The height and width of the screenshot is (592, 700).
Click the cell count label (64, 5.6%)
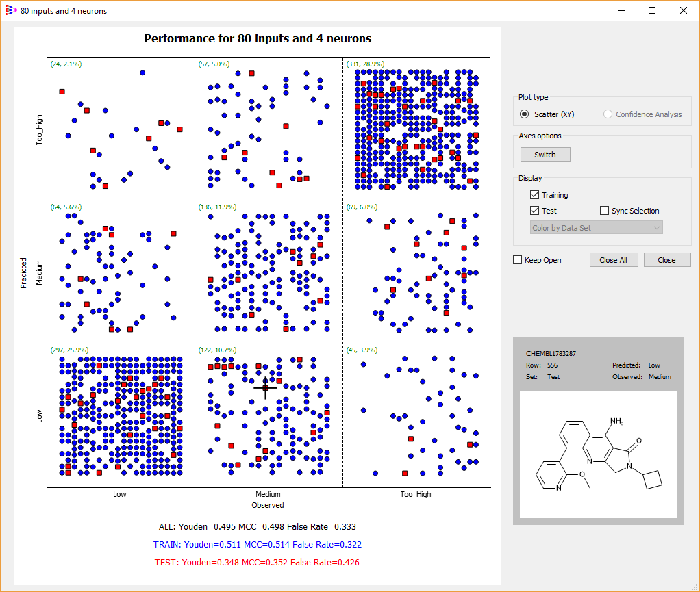66,207
